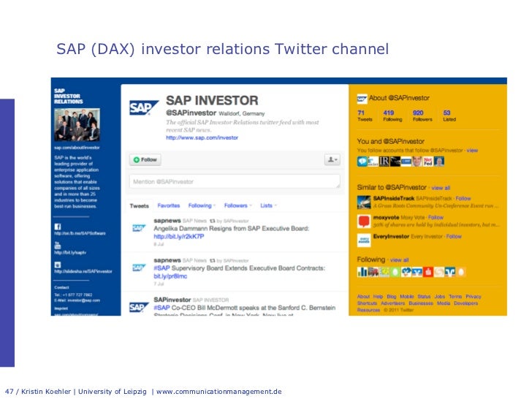Click the orange egg avatar in Following row
This screenshot has height=399, width=532.
tap(461, 272)
